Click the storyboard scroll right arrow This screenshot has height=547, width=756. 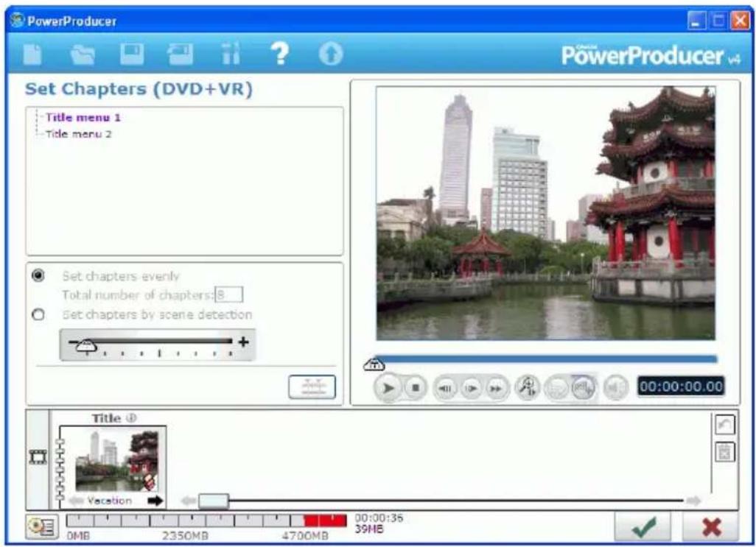[693, 501]
